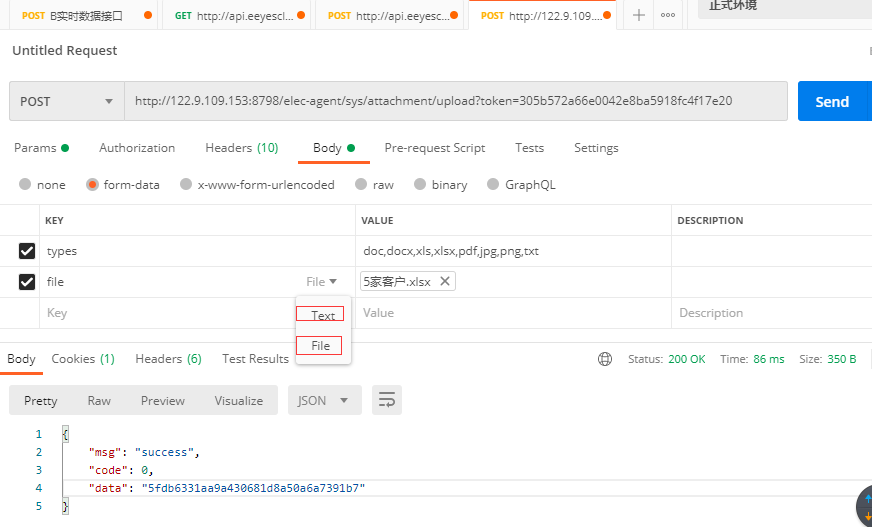This screenshot has width=872, height=527.
Task: Select the GraphQL body type
Action: [493, 184]
